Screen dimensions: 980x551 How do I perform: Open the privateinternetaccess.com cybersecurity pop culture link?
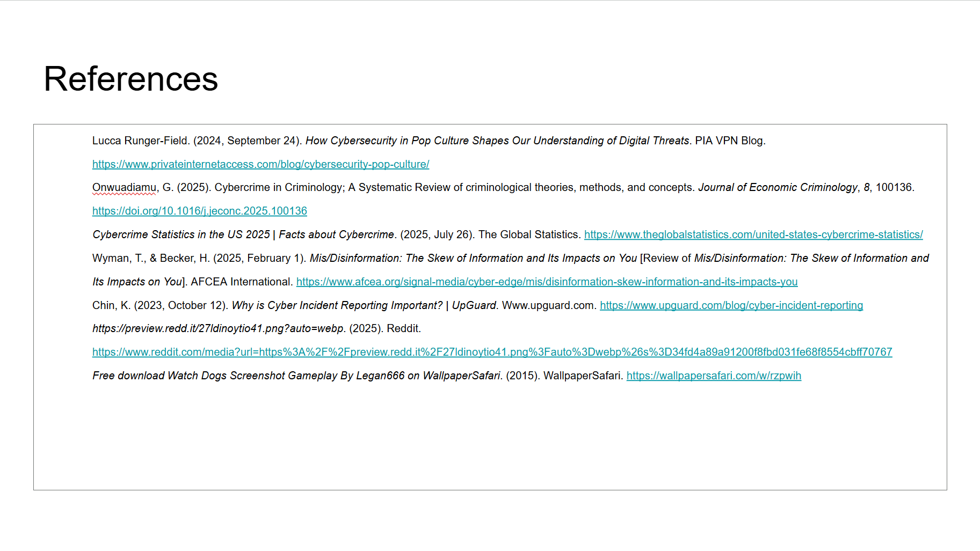pos(260,164)
